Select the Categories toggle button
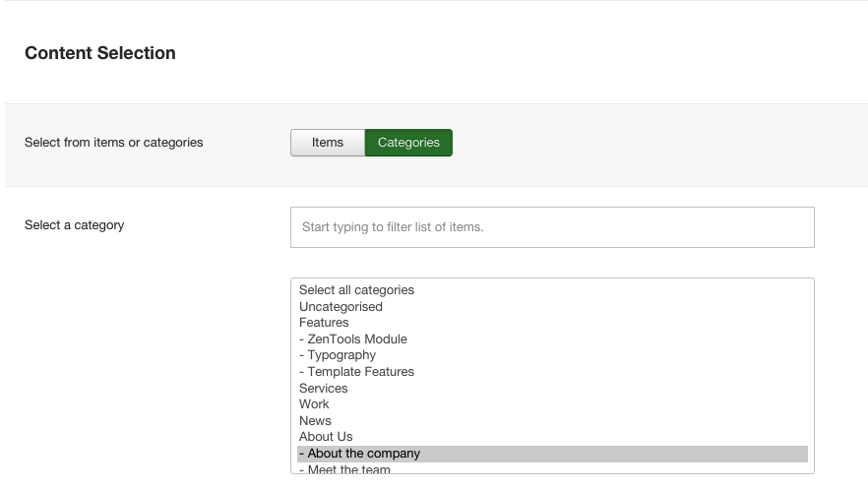The height and width of the screenshot is (491, 868). (408, 143)
